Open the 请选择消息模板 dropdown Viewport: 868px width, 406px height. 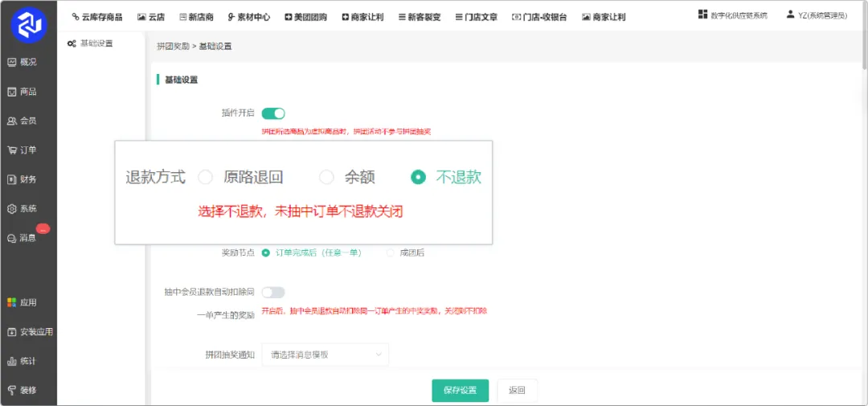[x=325, y=355]
